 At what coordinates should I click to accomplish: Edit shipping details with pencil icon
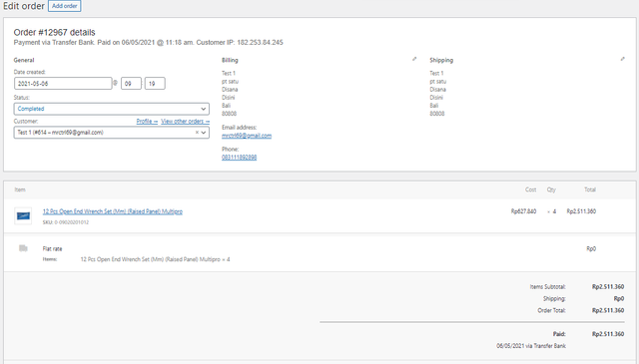(622, 59)
